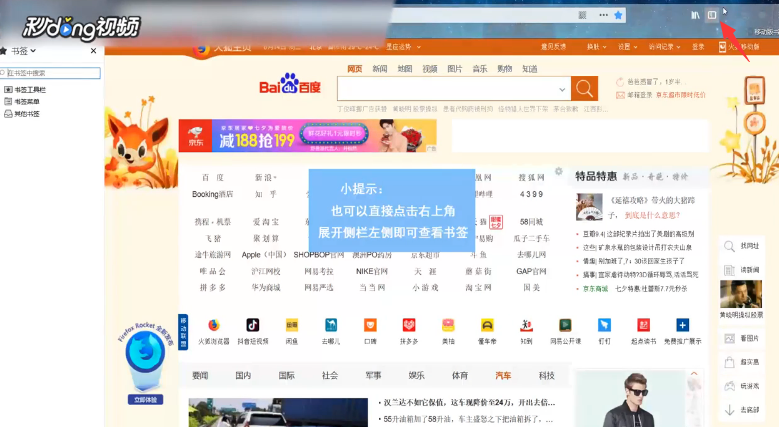Open the Library icon in the toolbar
Viewport: 779px width, 427px height.
(695, 15)
